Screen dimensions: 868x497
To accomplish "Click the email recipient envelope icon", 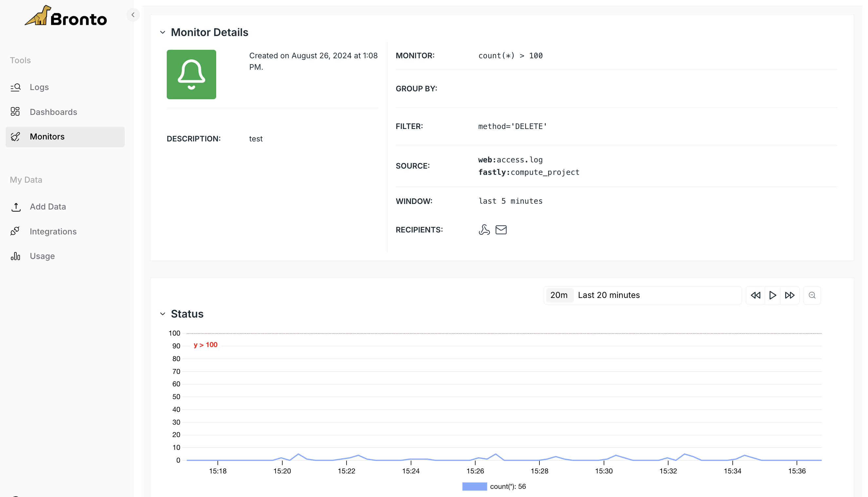I will coord(500,230).
